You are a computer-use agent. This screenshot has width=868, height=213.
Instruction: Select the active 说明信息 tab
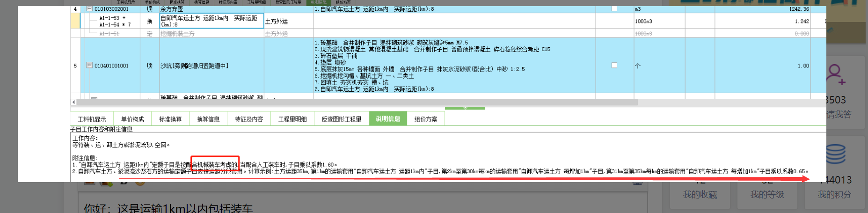388,119
